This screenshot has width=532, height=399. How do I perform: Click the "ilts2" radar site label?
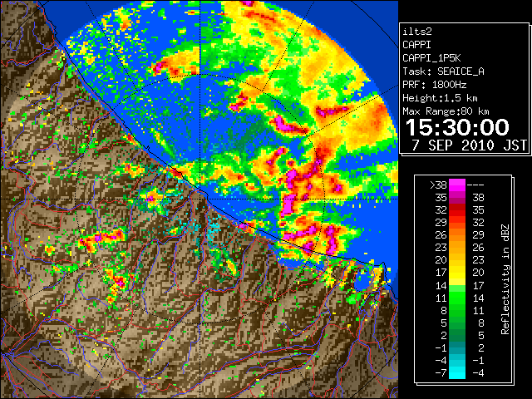417,32
